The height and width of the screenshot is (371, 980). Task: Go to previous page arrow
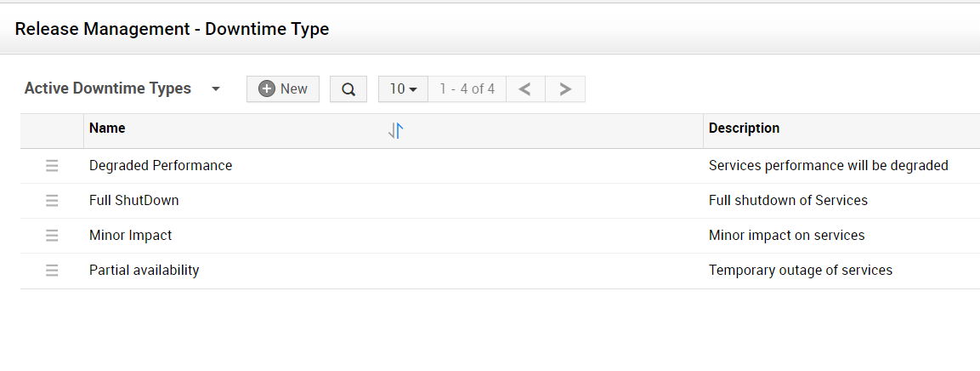[525, 89]
